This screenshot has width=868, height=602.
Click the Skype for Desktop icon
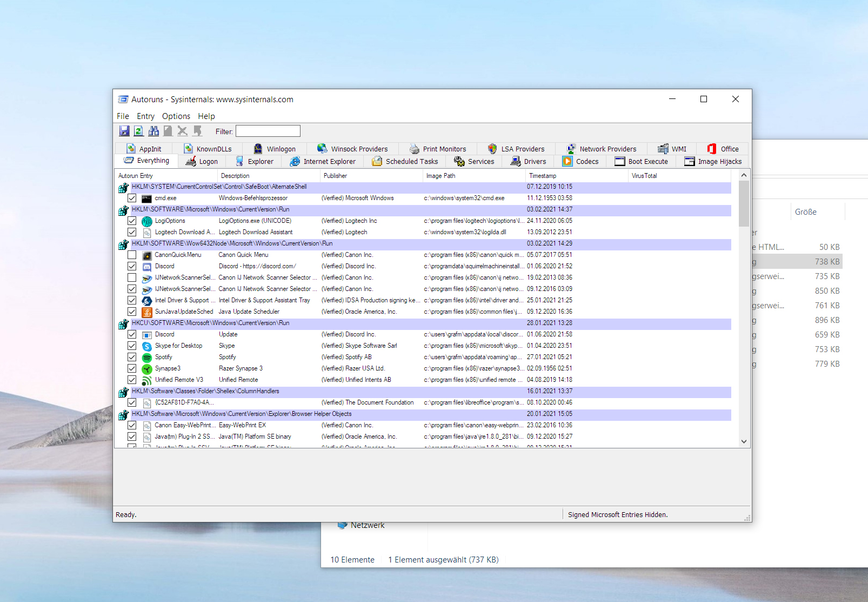click(146, 346)
